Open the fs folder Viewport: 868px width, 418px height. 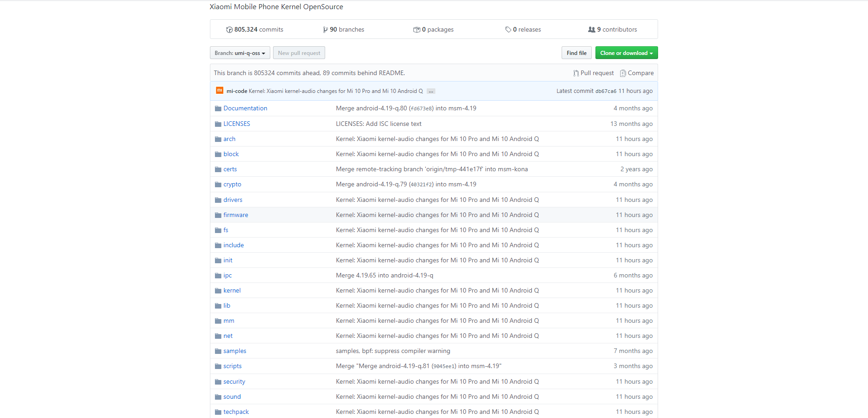[x=225, y=230]
